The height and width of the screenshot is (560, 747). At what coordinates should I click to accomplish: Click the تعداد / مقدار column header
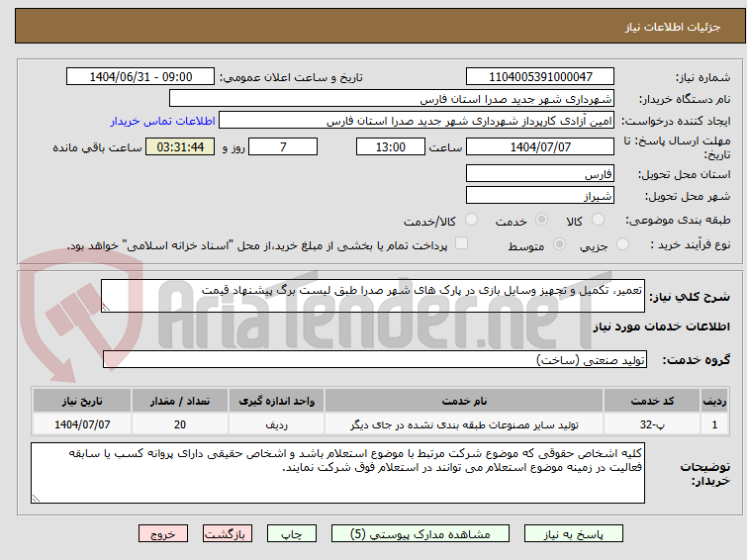180,401
